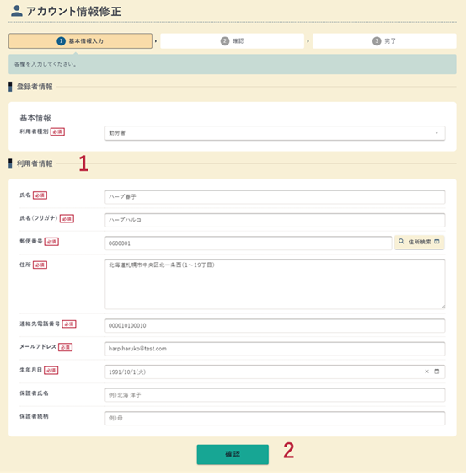This screenshot has height=476, width=466.
Task: Select the 基本情報入力 step tab
Action: pos(80,41)
